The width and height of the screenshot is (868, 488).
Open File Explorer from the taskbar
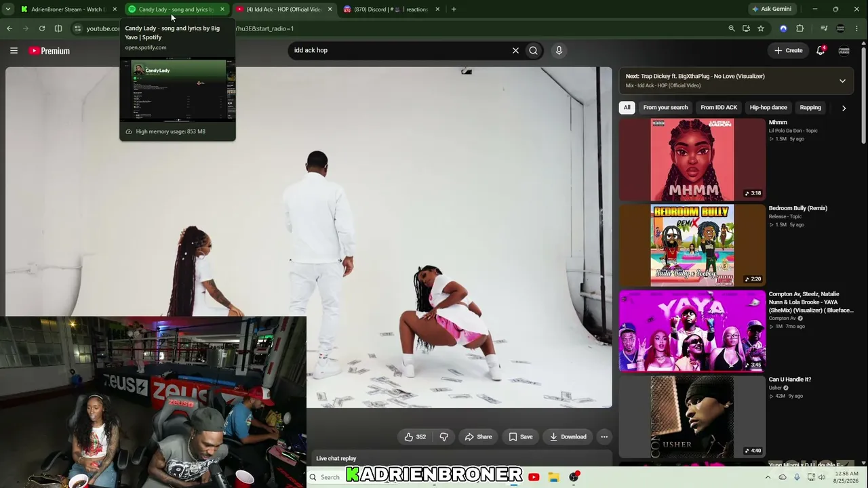click(x=553, y=477)
